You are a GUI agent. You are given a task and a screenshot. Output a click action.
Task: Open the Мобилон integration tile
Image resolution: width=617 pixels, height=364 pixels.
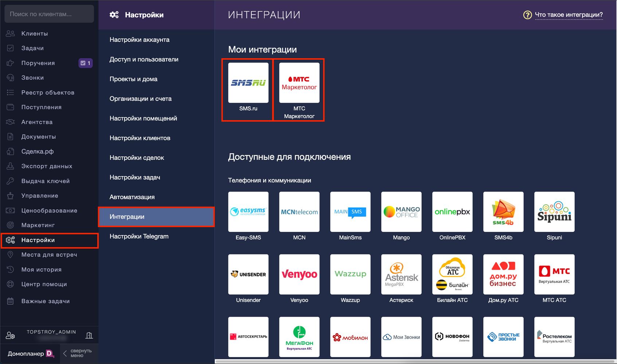coord(350,337)
